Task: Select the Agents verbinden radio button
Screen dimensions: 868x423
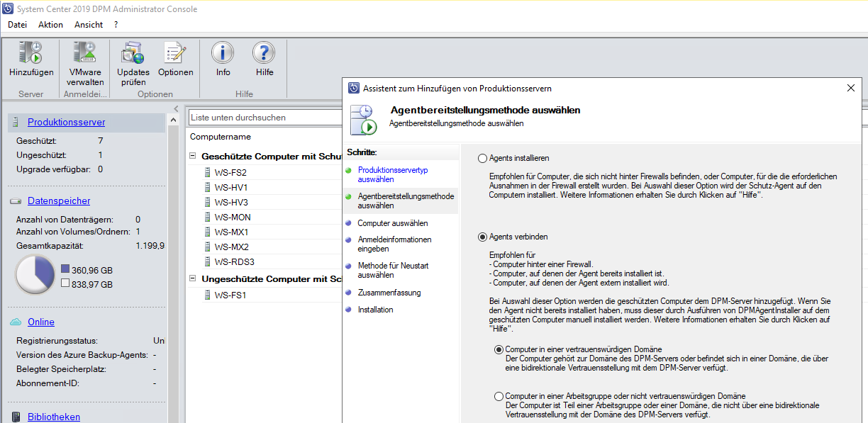Action: 483,237
